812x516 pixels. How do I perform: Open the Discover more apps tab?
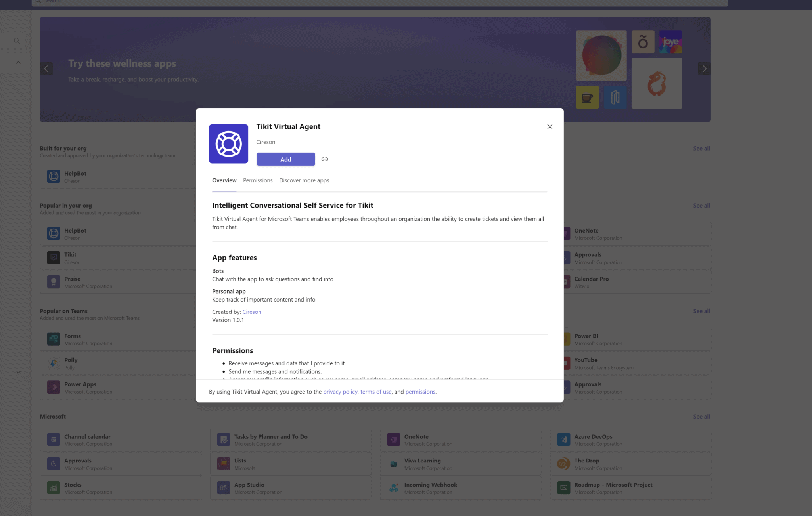point(304,180)
